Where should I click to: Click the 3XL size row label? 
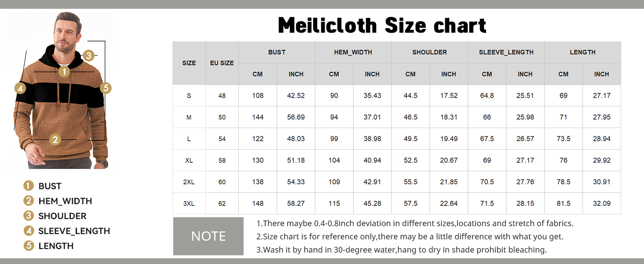189,204
